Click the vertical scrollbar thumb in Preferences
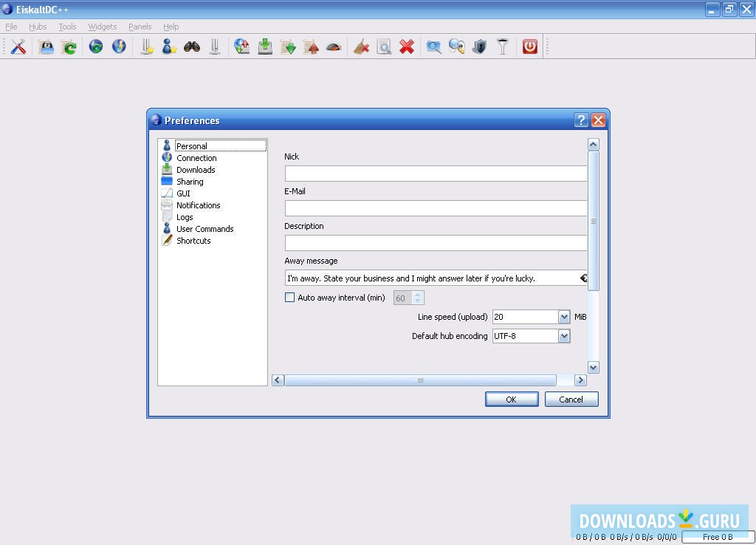 [x=594, y=221]
